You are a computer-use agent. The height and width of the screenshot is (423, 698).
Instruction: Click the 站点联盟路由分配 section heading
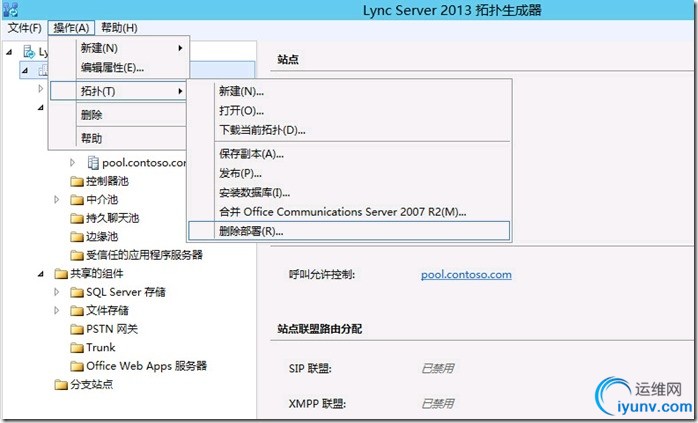click(320, 329)
